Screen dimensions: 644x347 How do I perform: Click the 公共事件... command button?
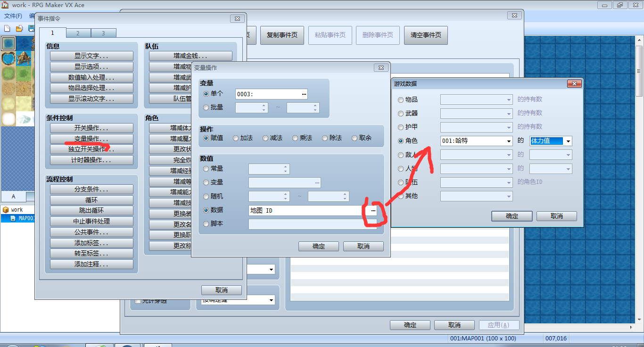coord(91,232)
